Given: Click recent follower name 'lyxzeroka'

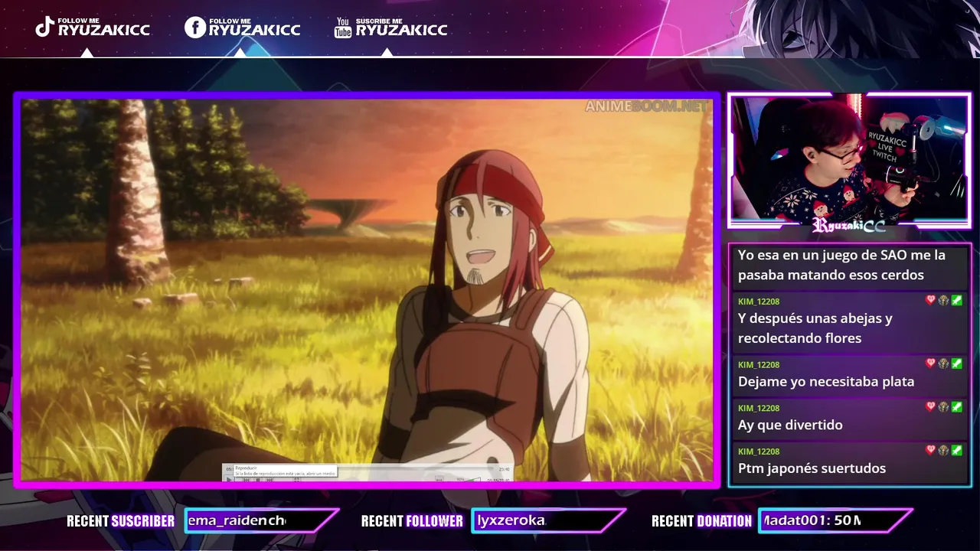Looking at the screenshot, I should 511,520.
